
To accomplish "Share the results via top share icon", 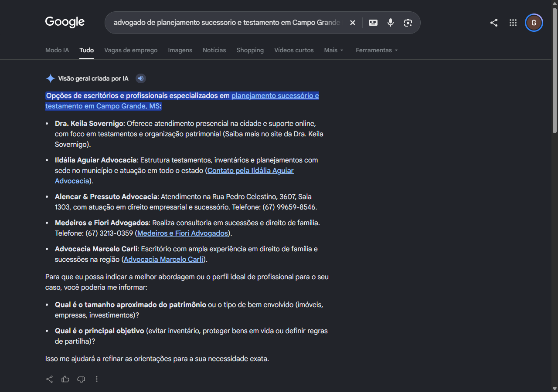I will [x=494, y=23].
